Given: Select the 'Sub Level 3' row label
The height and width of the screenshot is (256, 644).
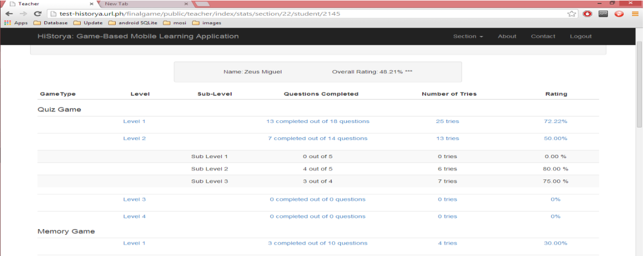Looking at the screenshot, I should (209, 181).
